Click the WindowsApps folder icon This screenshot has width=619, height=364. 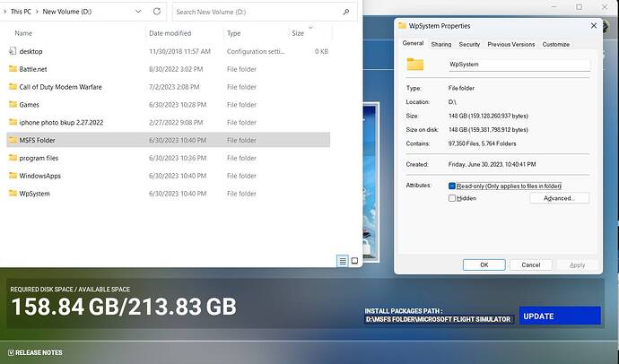pos(13,175)
